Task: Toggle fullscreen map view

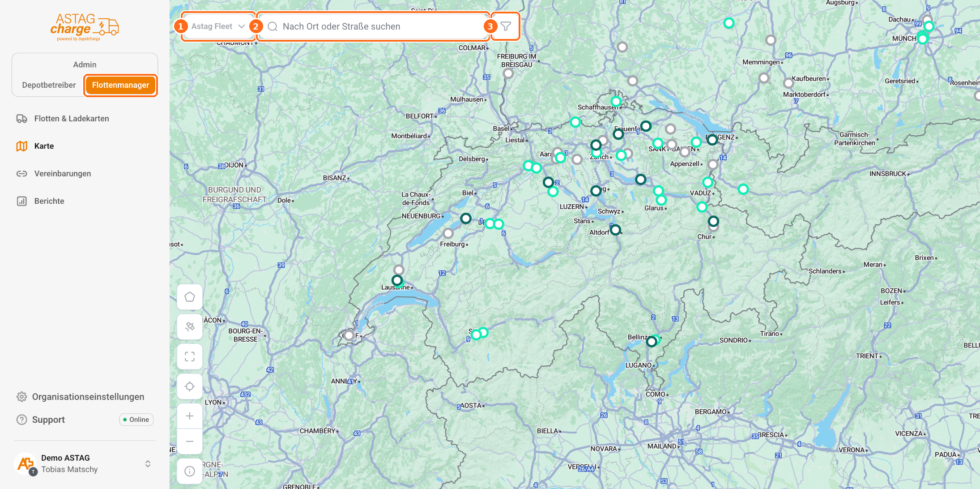Action: [190, 356]
